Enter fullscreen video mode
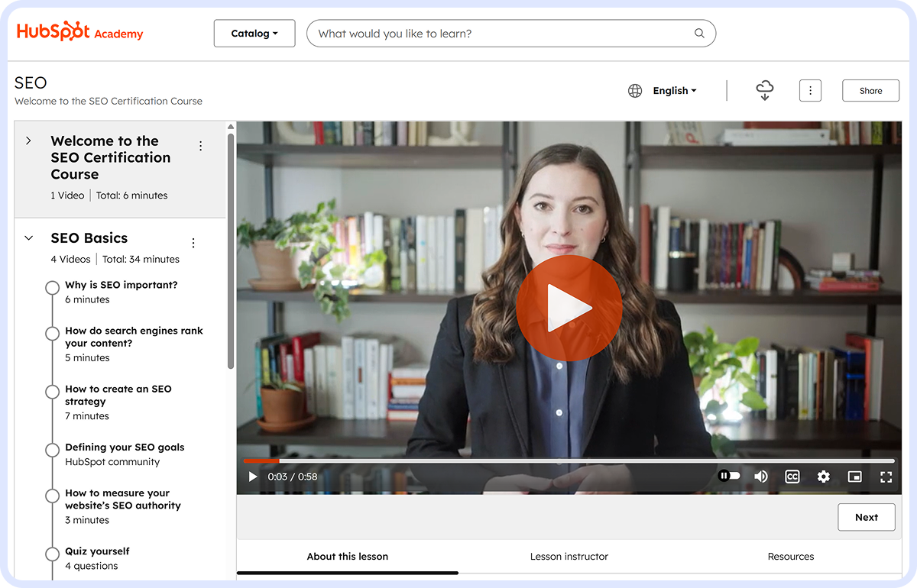Image resolution: width=917 pixels, height=588 pixels. point(886,477)
